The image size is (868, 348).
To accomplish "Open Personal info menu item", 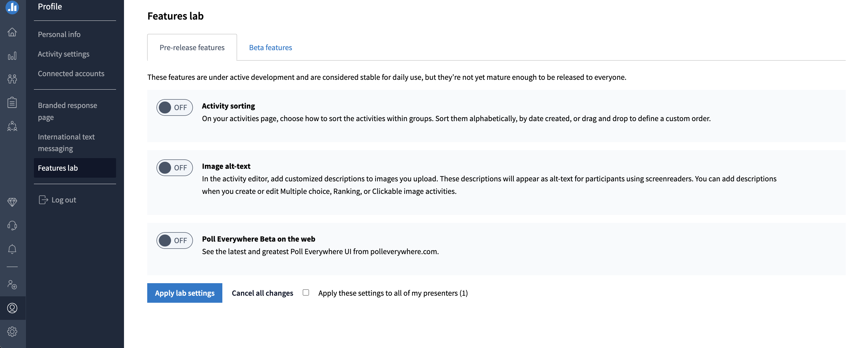I will 59,34.
